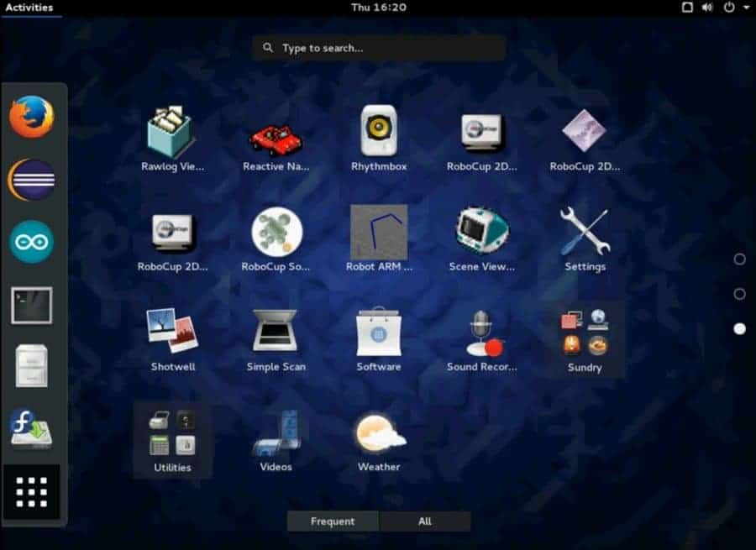Launch Shotwell photo manager
756x550 pixels.
click(172, 339)
